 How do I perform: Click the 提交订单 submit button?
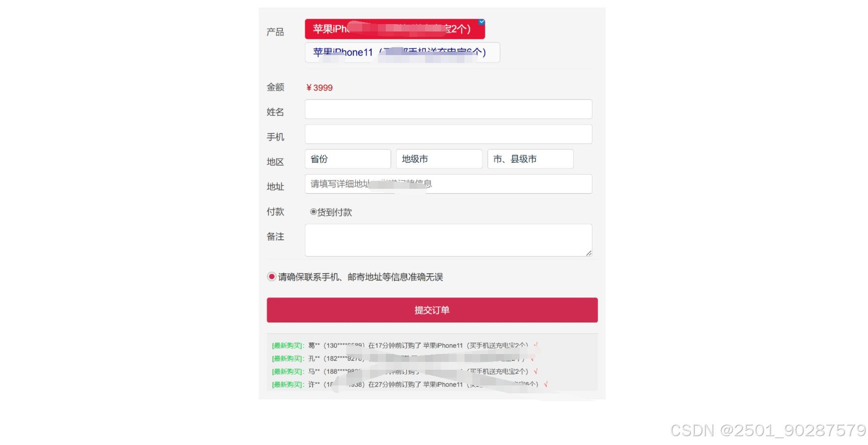pyautogui.click(x=432, y=309)
